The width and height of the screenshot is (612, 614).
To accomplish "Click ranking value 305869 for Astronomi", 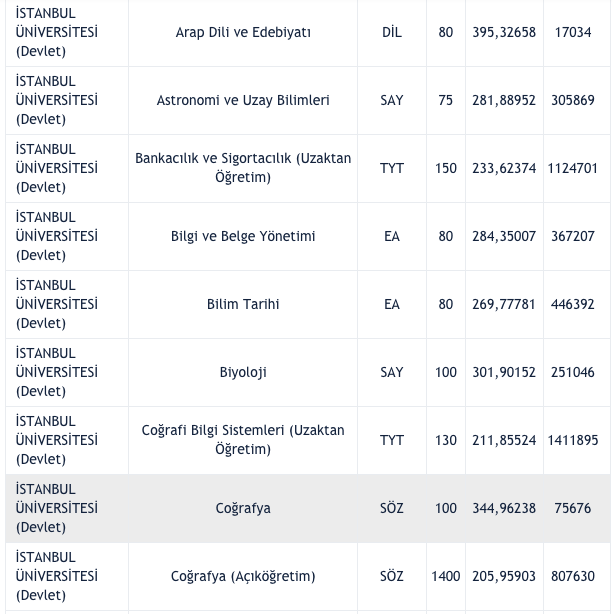I will pos(573,100).
